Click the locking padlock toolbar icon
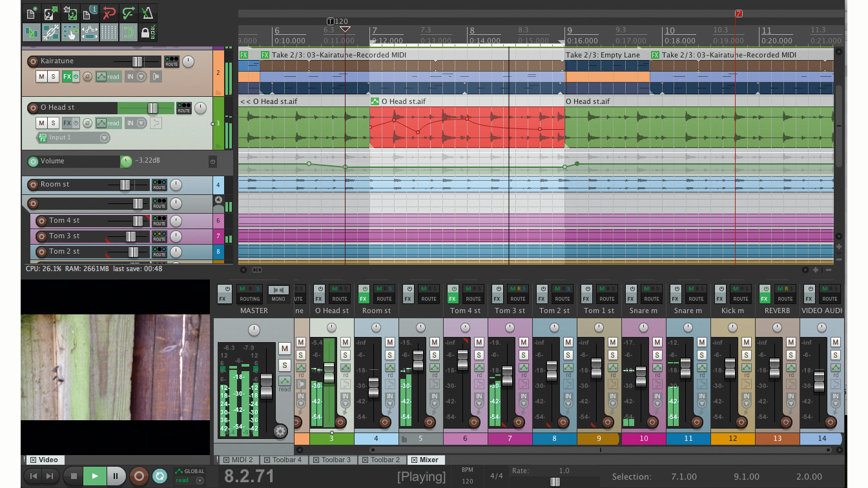The image size is (868, 488). pyautogui.click(x=147, y=32)
